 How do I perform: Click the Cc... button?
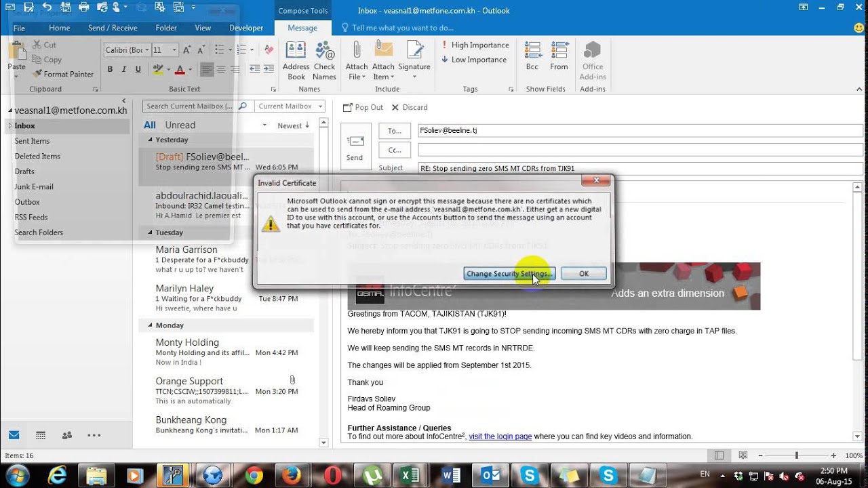coord(395,150)
